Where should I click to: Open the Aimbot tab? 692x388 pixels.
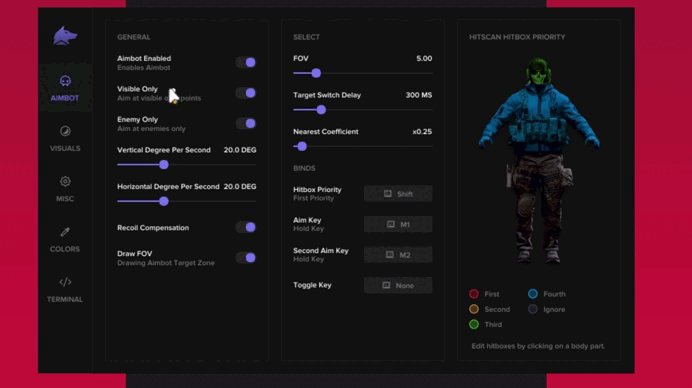pyautogui.click(x=65, y=88)
